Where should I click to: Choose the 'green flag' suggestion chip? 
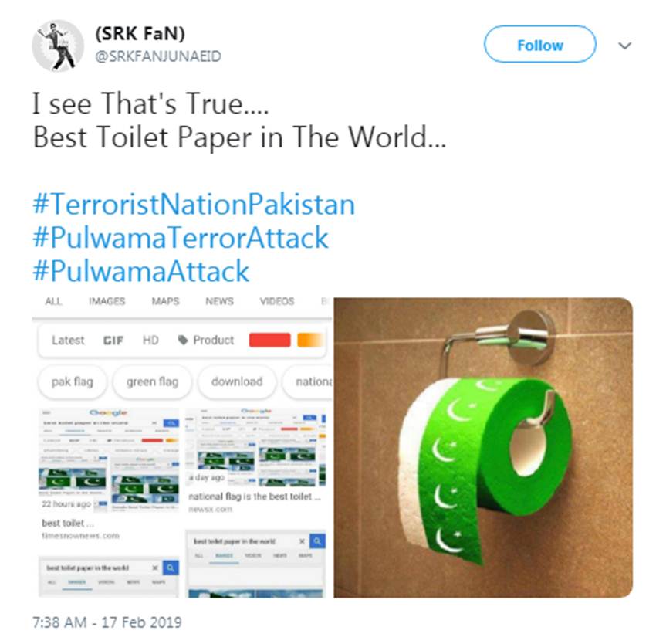[x=152, y=382]
